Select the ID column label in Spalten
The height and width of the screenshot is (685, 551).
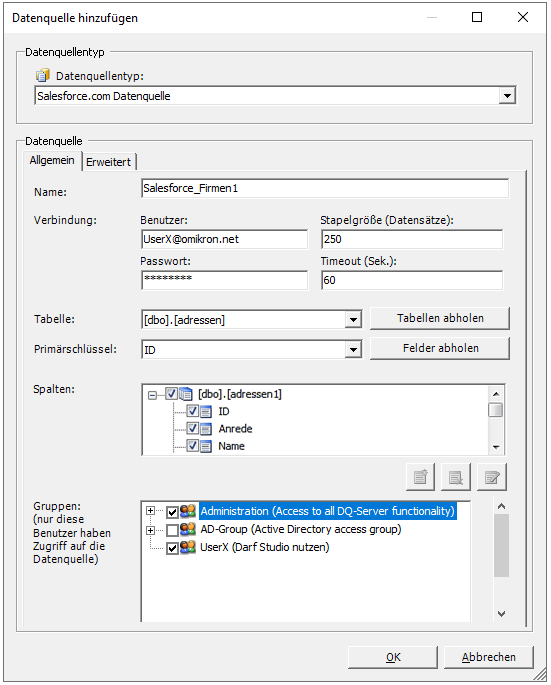224,412
